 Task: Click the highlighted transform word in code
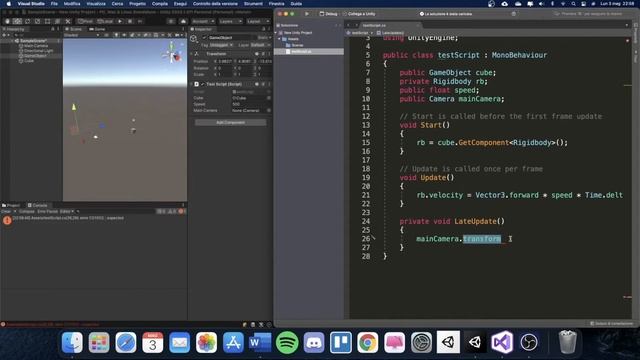click(482, 239)
